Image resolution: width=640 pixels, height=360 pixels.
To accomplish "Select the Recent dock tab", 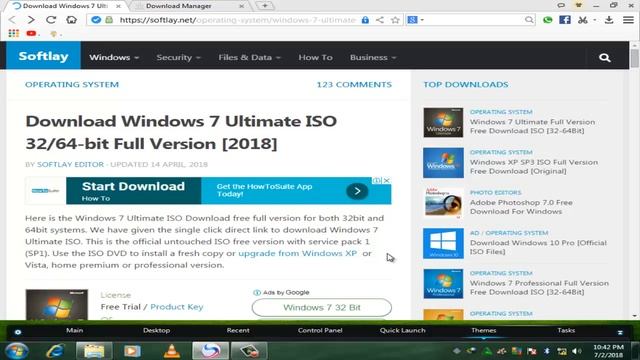I will click(238, 330).
